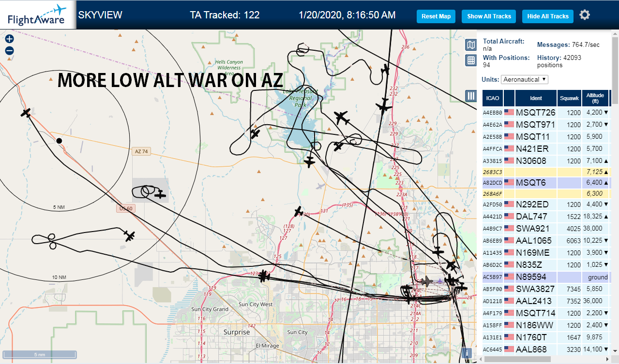Click the US flag in the N421ER row
This screenshot has height=364, width=619.
[509, 149]
